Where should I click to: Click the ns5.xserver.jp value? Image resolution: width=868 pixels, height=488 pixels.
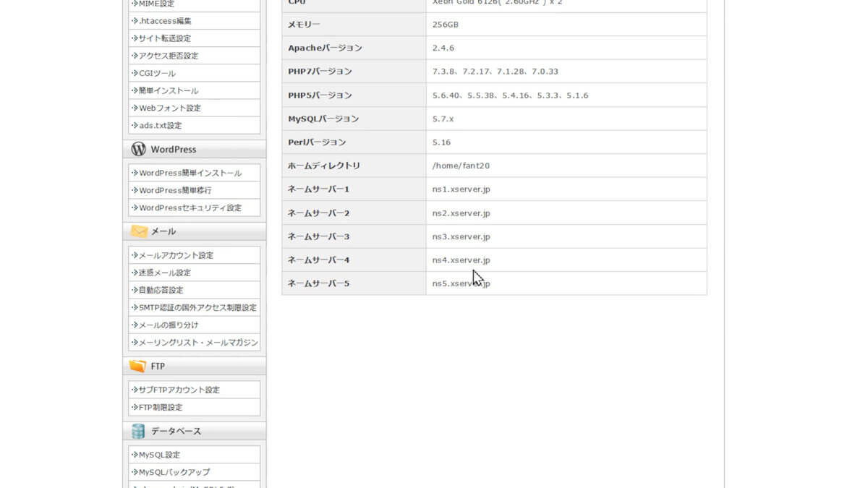pos(461,283)
